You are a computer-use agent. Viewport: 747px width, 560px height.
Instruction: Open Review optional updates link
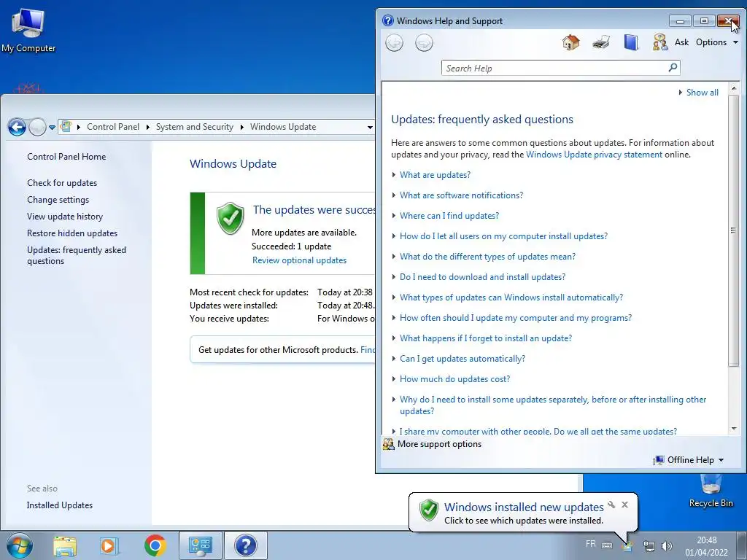point(299,260)
